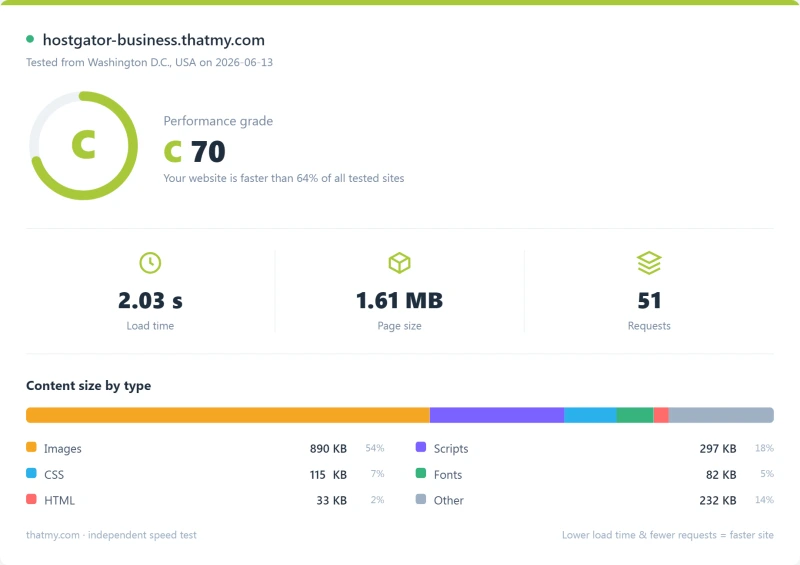Click the 'Requests' label

649,326
